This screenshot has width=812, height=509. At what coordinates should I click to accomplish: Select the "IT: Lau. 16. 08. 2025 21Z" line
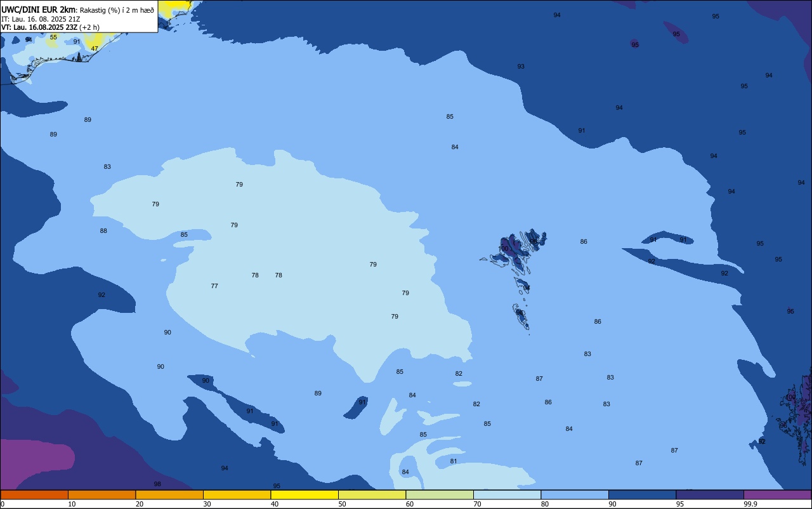pos(41,19)
